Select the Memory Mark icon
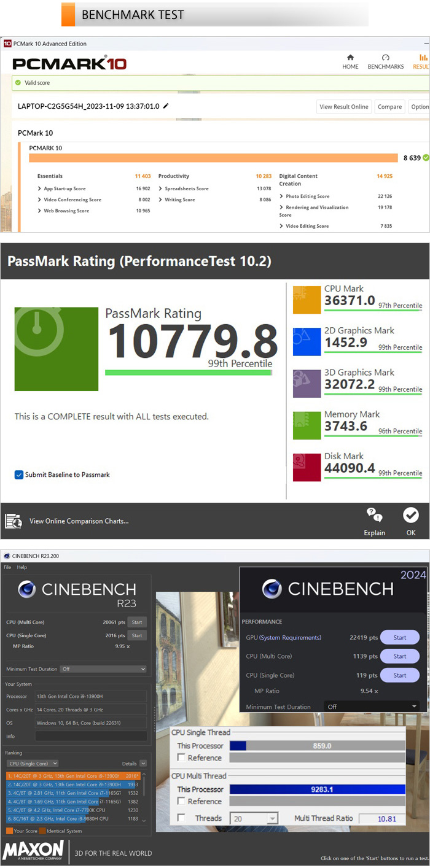The width and height of the screenshot is (430, 868). coord(307,425)
